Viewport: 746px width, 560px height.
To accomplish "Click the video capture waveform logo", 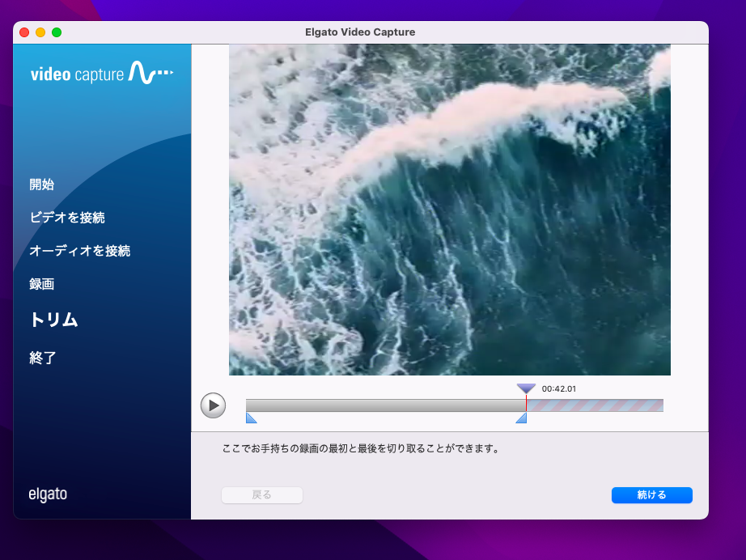I will 102,74.
